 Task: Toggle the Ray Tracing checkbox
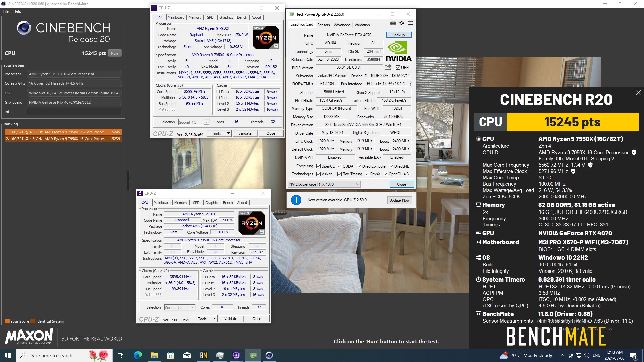click(x=339, y=174)
